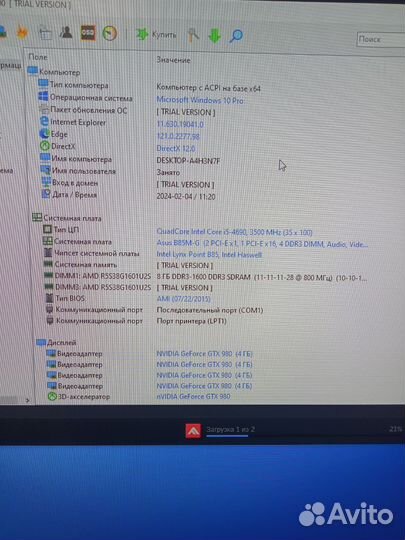Click the calendar-style toolbar icon beside the flame
405x540 pixels.
pyautogui.click(x=45, y=33)
